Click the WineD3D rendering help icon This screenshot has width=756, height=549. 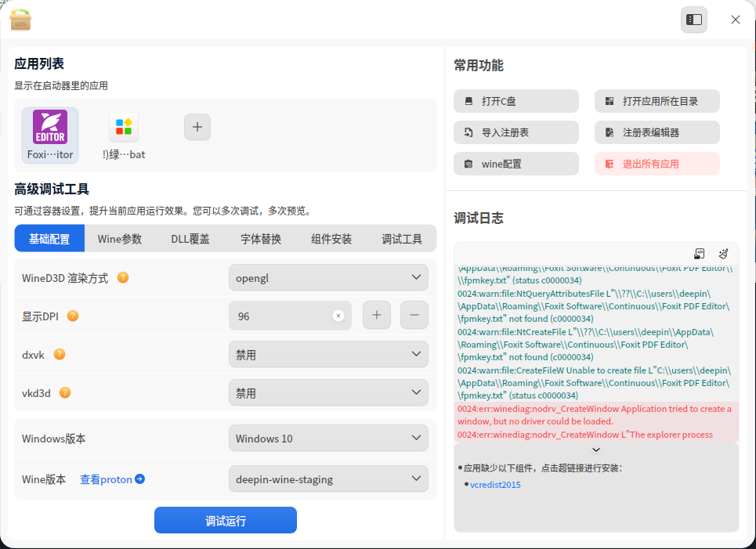click(x=123, y=278)
